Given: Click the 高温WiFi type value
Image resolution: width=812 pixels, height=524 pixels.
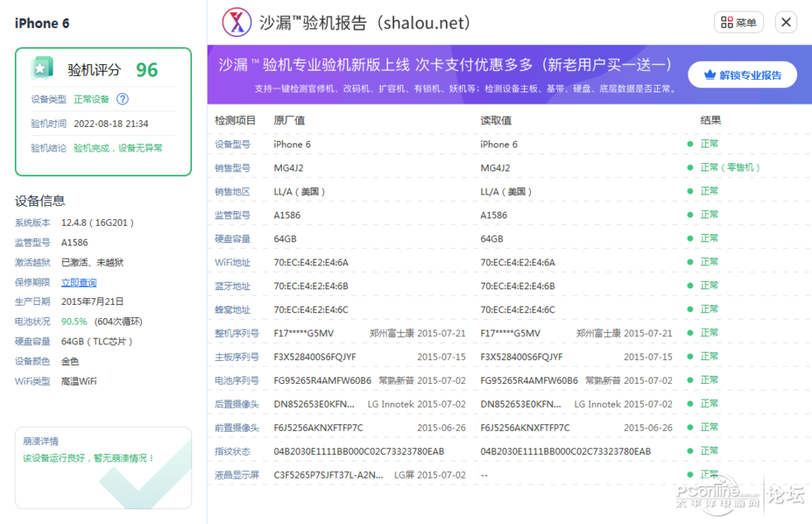Looking at the screenshot, I should click(x=78, y=381).
